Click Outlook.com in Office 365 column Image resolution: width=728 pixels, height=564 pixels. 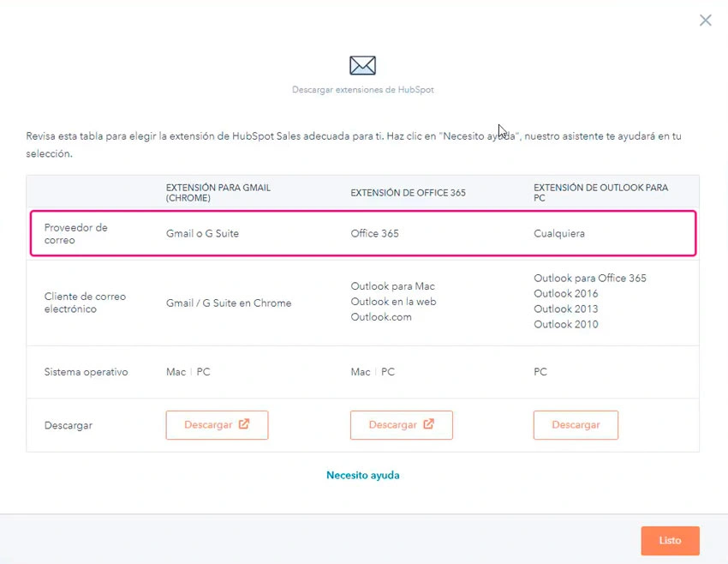[x=381, y=317]
